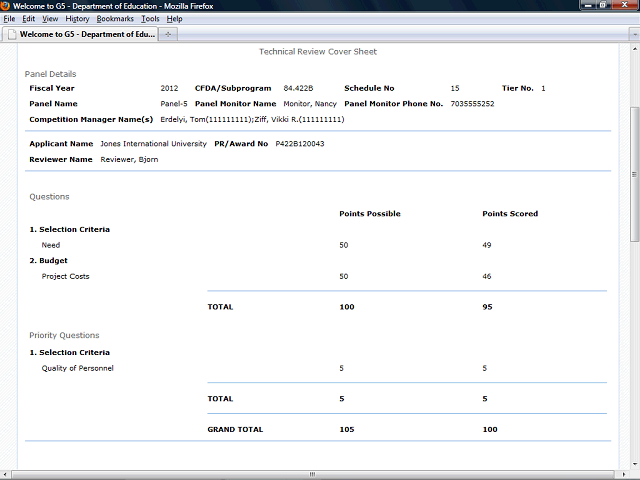Open the Edit menu
The width and height of the screenshot is (640, 480).
click(28, 19)
